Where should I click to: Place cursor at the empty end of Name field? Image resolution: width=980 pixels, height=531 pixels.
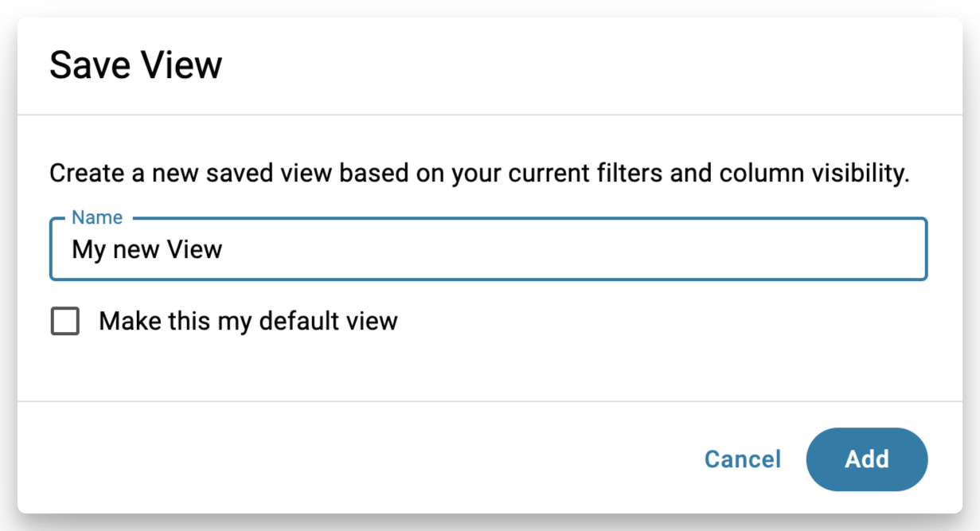click(573, 250)
